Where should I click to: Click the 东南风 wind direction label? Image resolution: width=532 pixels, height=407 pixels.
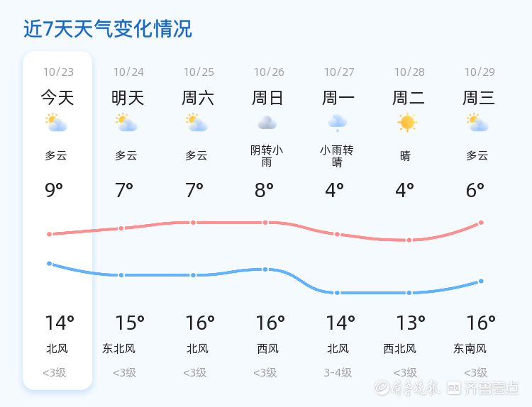point(470,349)
